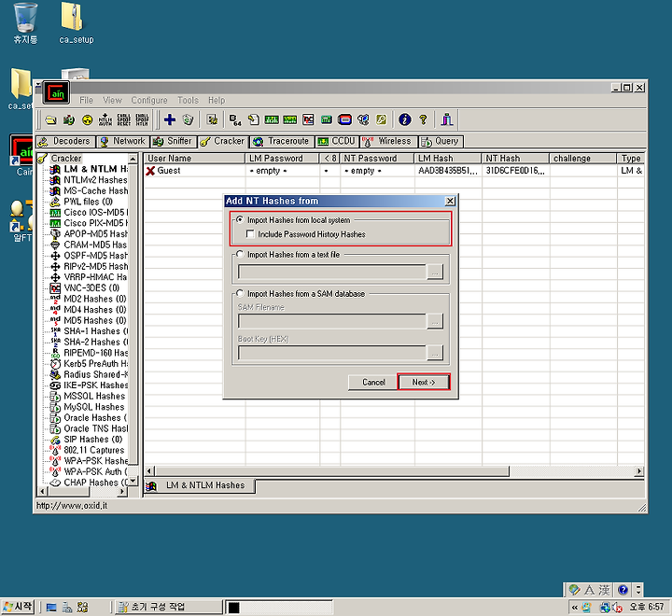Open the View menu
The width and height of the screenshot is (672, 616).
(112, 100)
